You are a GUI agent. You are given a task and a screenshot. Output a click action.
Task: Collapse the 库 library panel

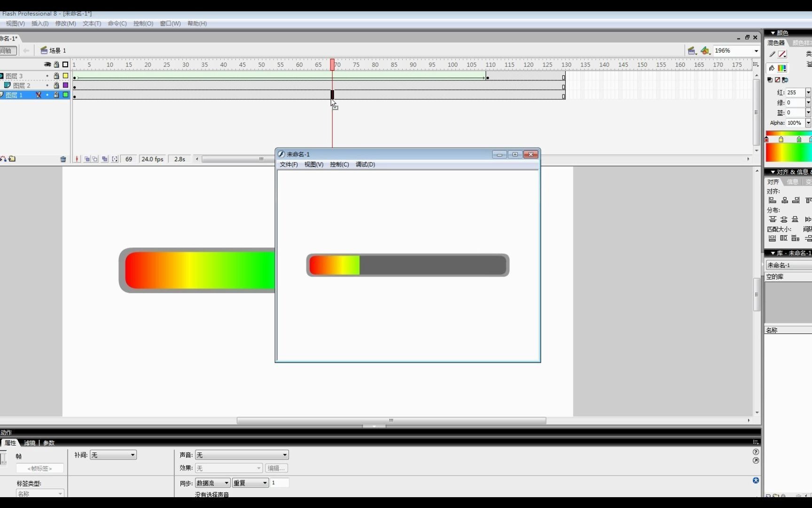coord(773,253)
